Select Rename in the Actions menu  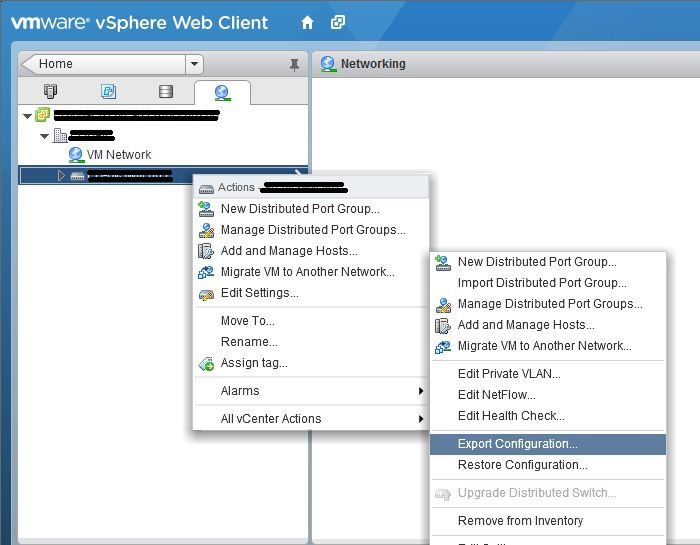pos(249,342)
